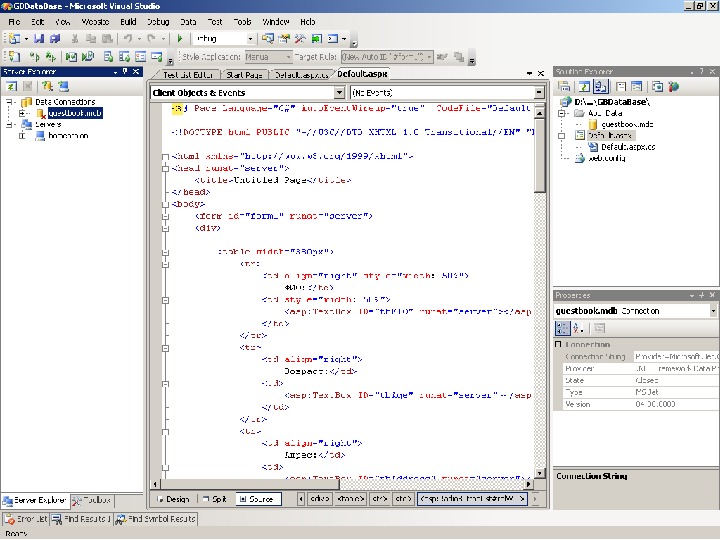Toggle Categorized view in Properties panel
Image resolution: width=720 pixels, height=540 pixels.
pyautogui.click(x=564, y=329)
